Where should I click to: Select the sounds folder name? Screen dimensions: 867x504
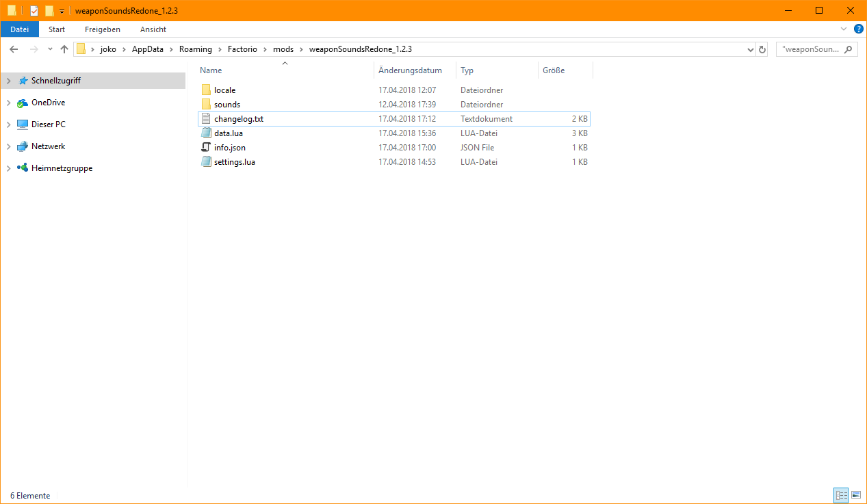click(x=227, y=105)
